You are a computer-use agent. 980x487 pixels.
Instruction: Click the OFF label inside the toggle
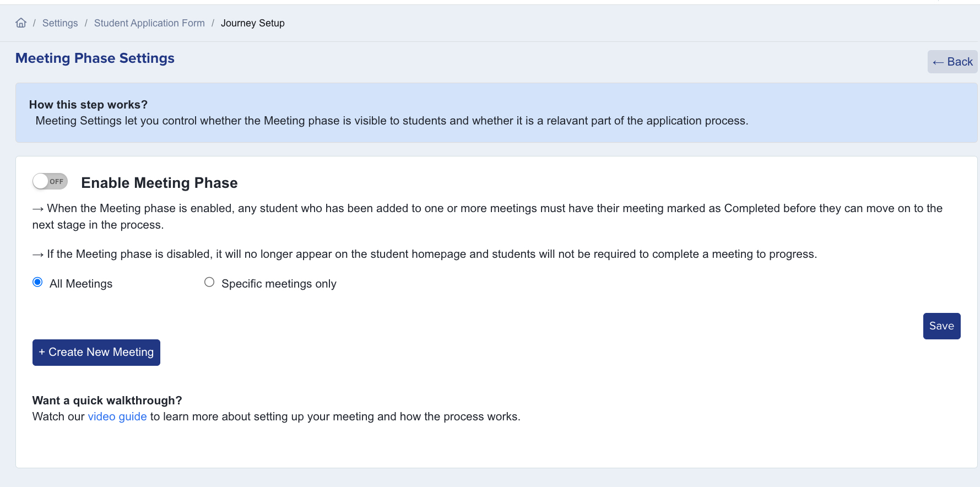click(x=57, y=181)
